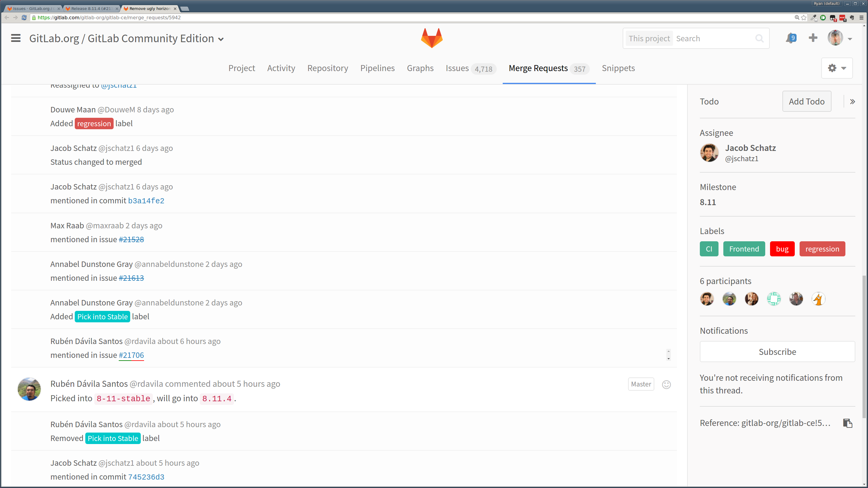Select the Frontend label in sidebar
The image size is (868, 488).
(x=744, y=249)
